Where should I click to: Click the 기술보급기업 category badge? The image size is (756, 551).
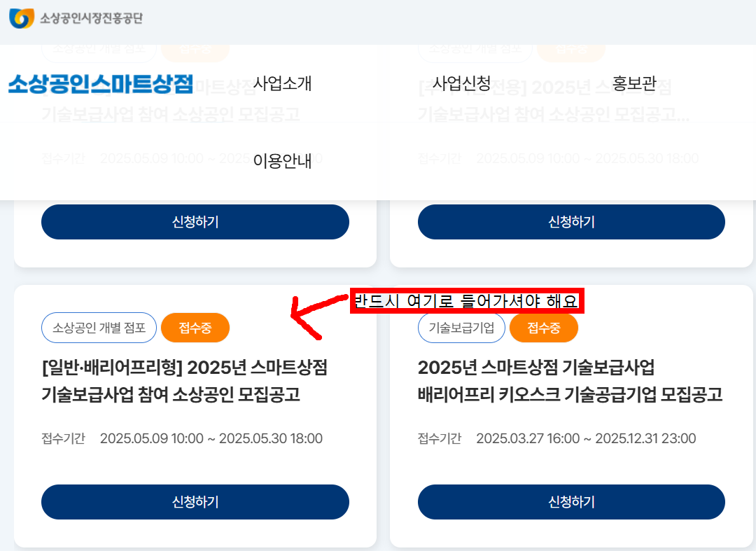coord(462,327)
